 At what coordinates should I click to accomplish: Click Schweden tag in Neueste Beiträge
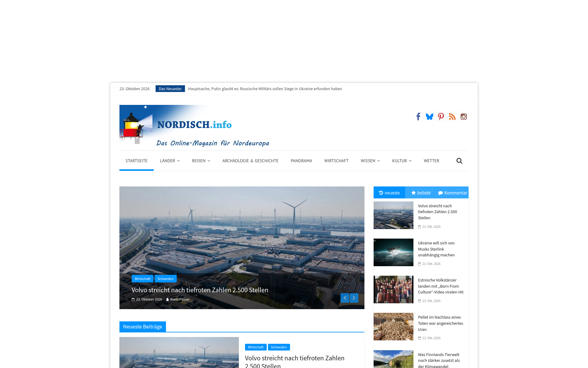click(x=279, y=347)
